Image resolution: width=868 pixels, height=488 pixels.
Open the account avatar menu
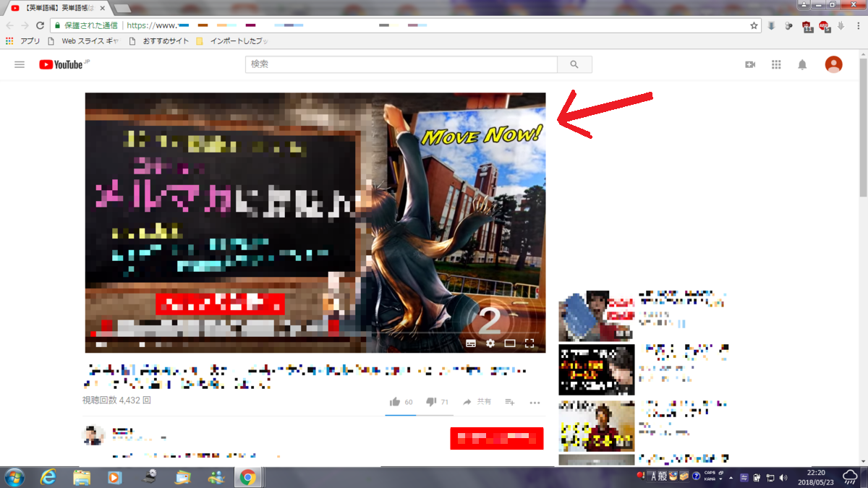(x=834, y=64)
